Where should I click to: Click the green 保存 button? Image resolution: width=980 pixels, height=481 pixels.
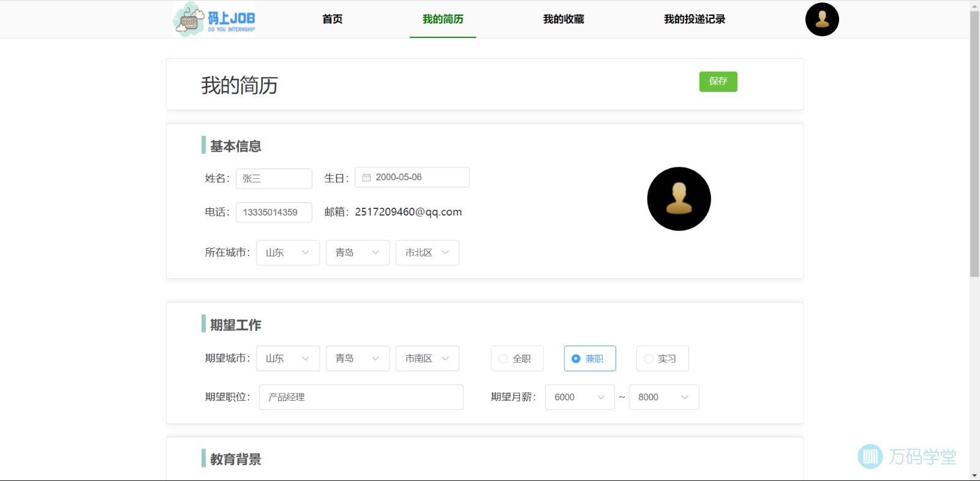[718, 81]
